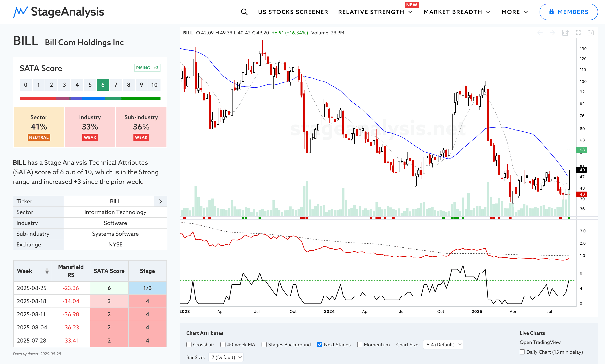
Task: Click the Sub-industry 36% Weak card
Action: pos(141,127)
